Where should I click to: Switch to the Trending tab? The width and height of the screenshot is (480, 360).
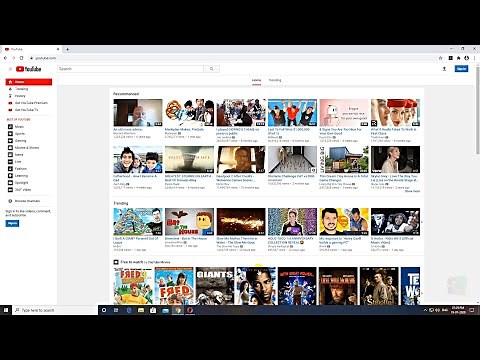[275, 80]
